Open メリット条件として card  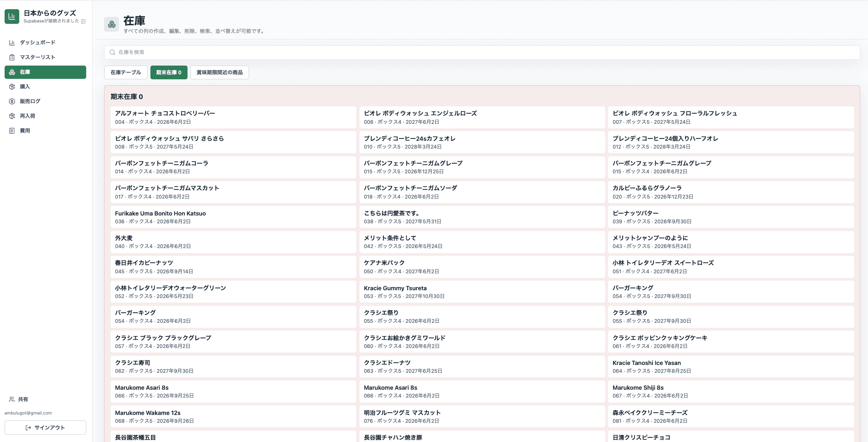pos(482,242)
